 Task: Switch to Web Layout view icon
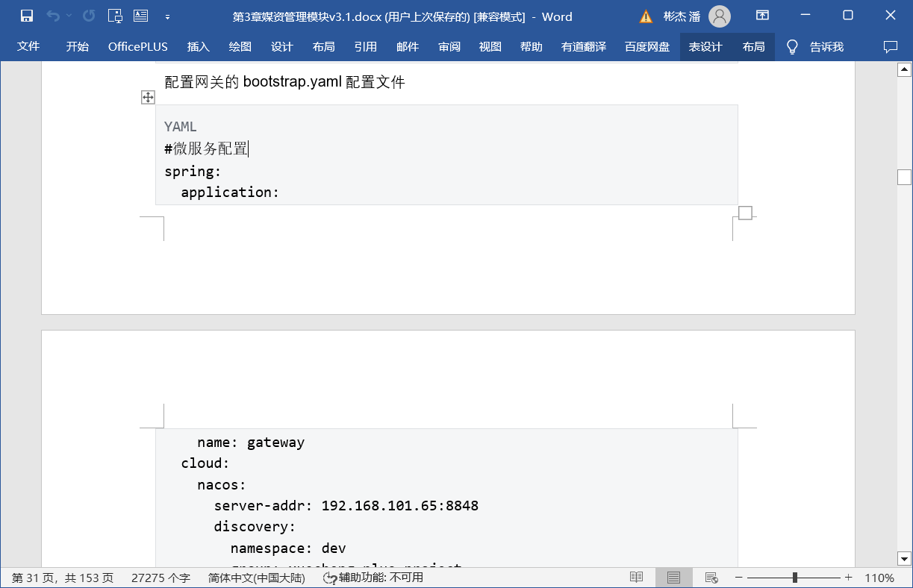(711, 578)
